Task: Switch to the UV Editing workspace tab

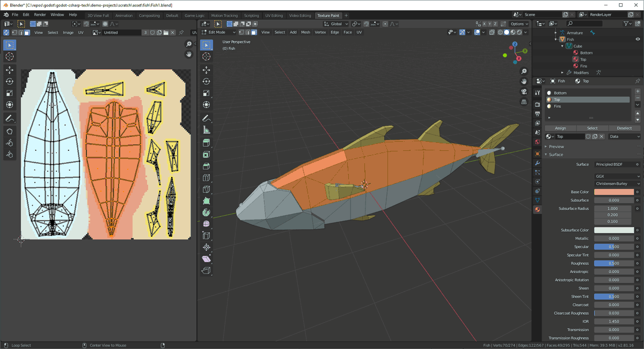Action: (x=274, y=16)
